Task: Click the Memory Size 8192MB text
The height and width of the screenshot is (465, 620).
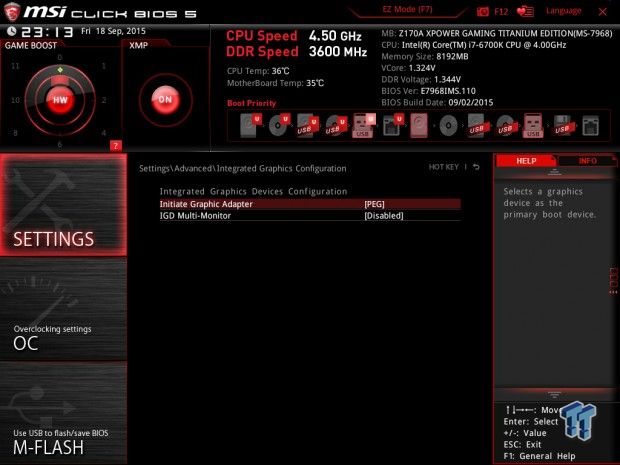Action: (425, 57)
